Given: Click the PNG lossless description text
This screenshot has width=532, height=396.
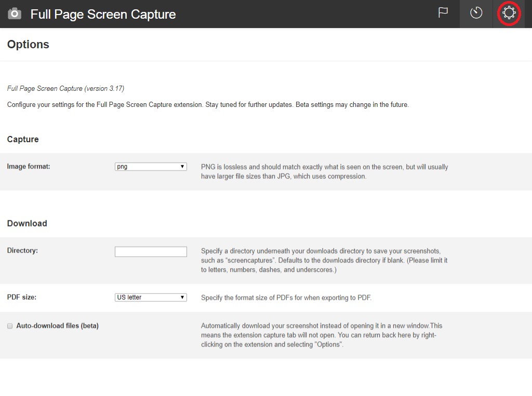Looking at the screenshot, I should (324, 172).
